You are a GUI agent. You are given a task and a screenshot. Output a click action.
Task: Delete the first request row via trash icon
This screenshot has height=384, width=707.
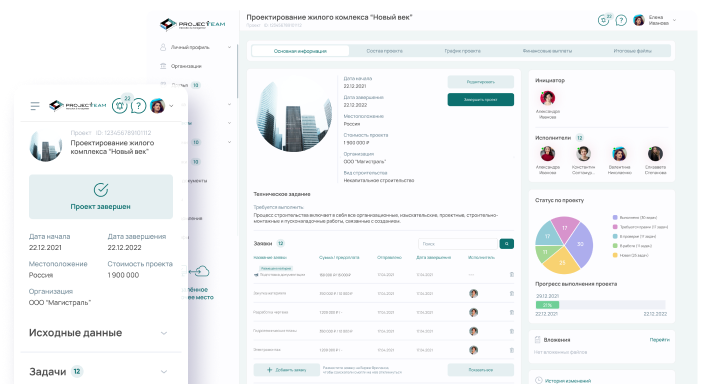(512, 274)
